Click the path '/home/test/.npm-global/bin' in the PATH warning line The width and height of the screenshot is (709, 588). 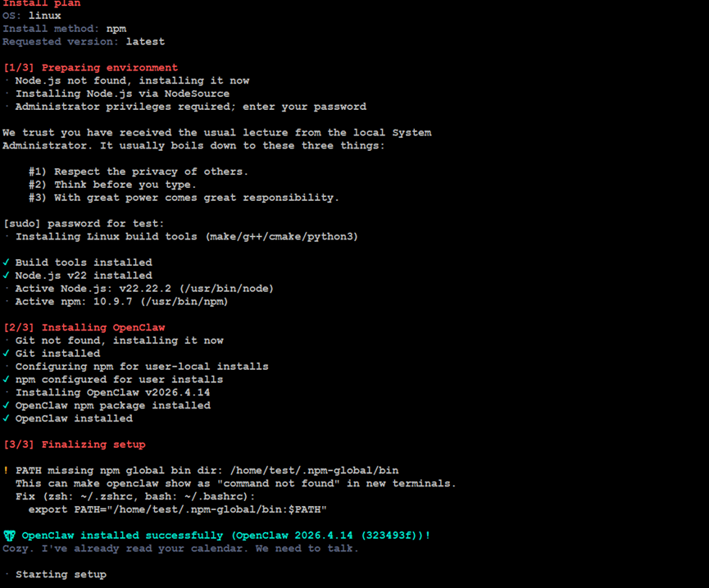(314, 471)
